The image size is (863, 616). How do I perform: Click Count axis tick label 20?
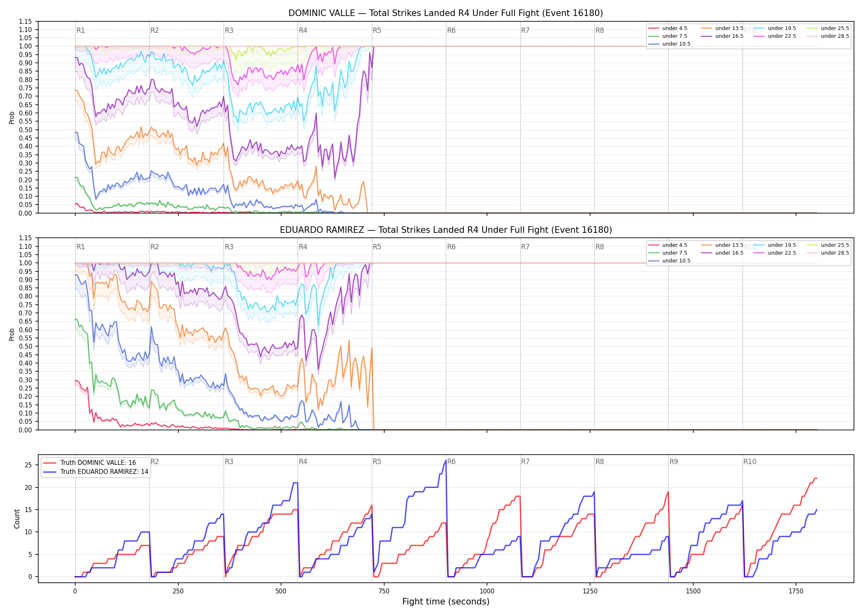tap(28, 488)
